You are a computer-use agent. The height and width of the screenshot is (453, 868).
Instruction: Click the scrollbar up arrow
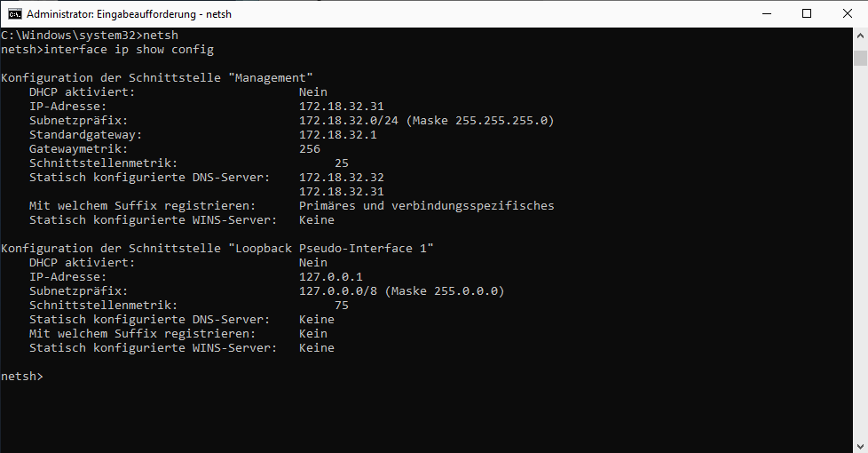(x=859, y=36)
